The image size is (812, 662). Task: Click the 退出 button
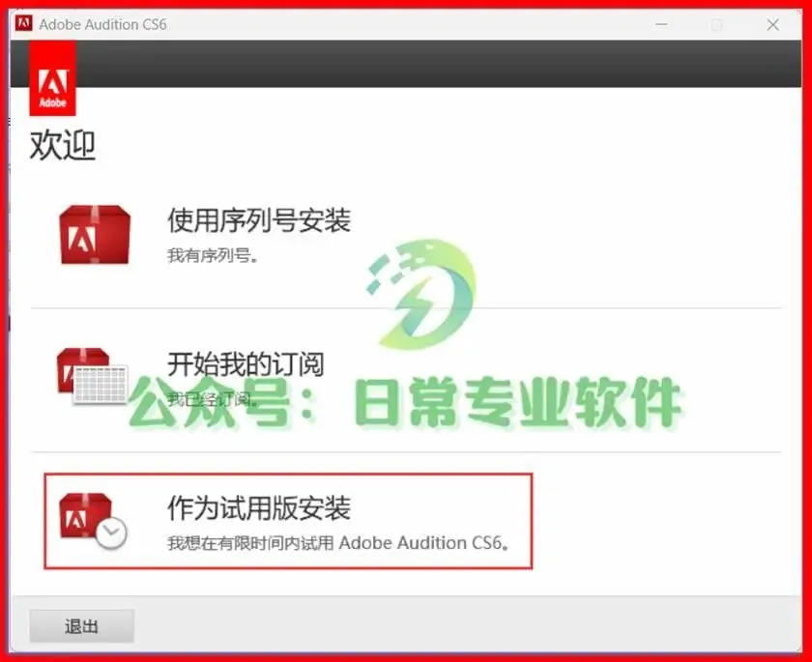[x=82, y=626]
